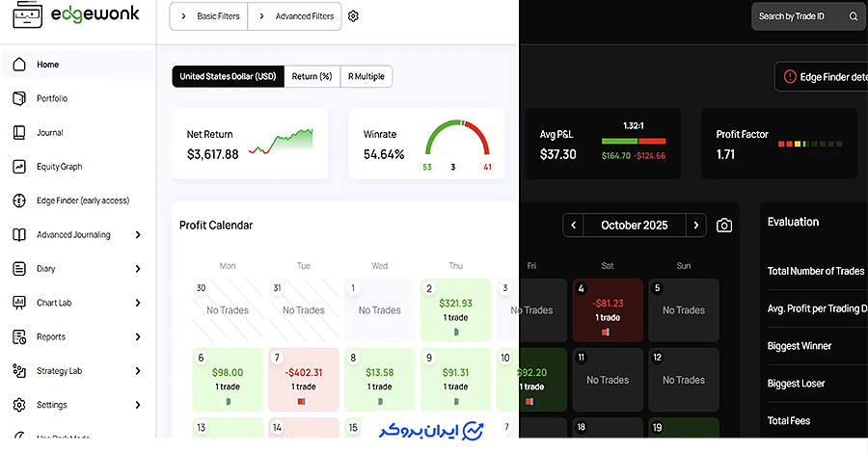The image size is (868, 454).
Task: Open the Winrate gauge card
Action: [x=426, y=144]
